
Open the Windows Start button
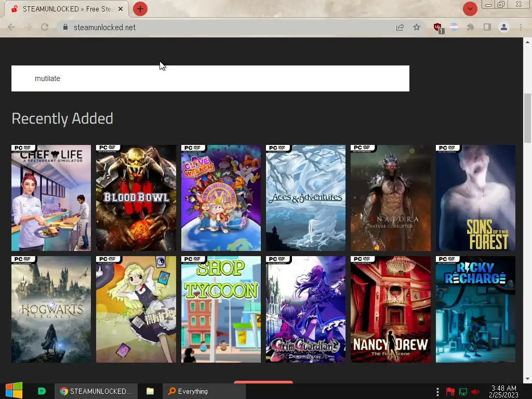(x=14, y=391)
